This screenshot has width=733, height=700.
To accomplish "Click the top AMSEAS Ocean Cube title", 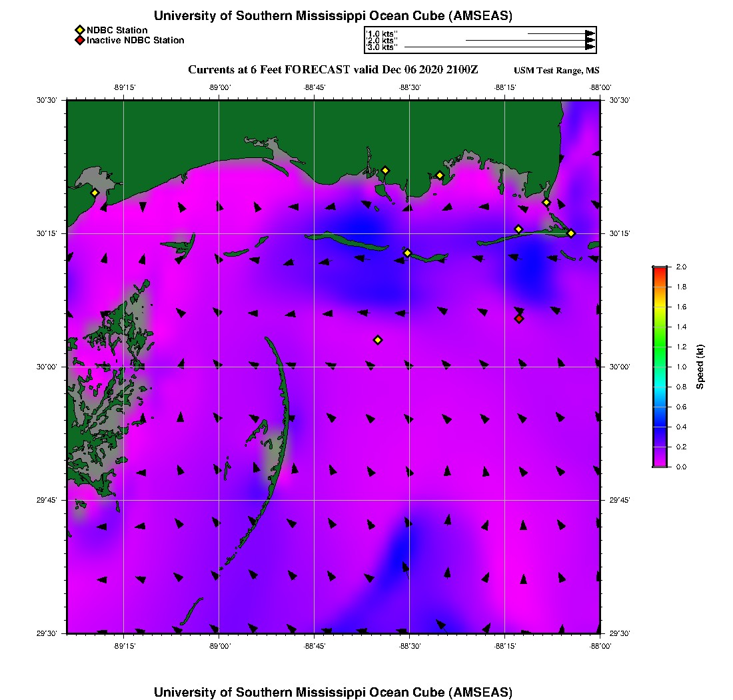I will click(x=333, y=16).
